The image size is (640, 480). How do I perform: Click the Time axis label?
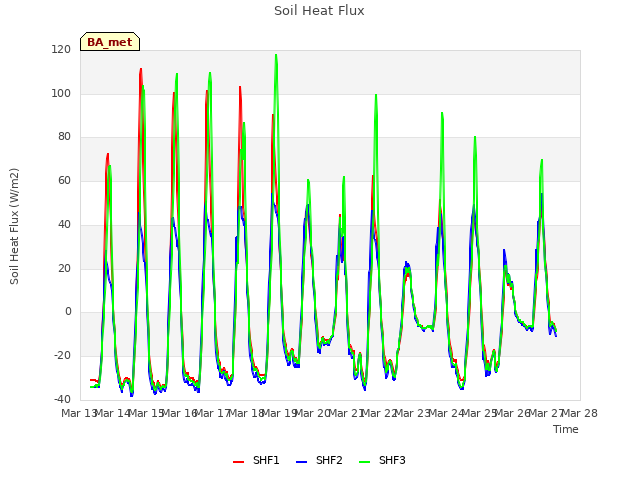[566, 429]
